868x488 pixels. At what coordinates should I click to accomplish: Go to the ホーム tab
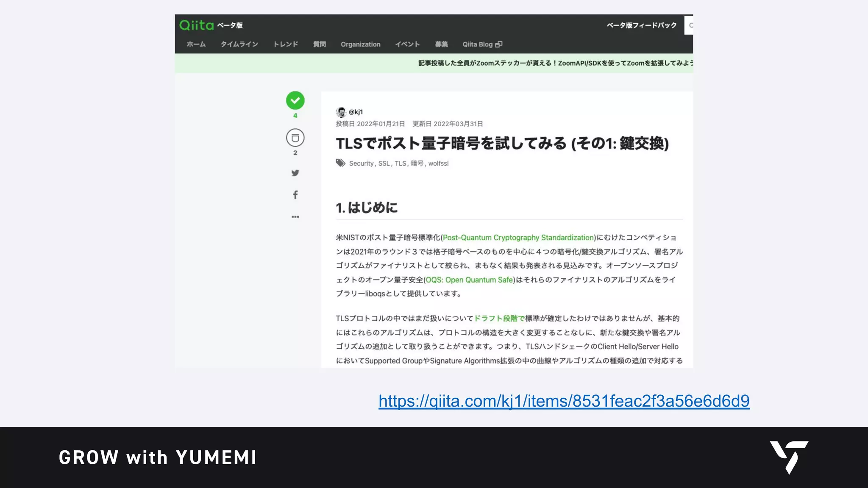click(x=196, y=44)
